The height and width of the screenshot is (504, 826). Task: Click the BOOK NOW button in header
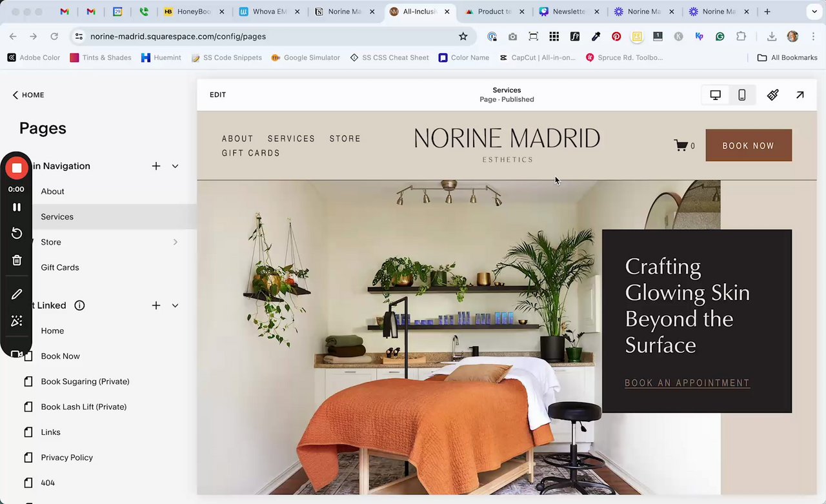pyautogui.click(x=749, y=145)
